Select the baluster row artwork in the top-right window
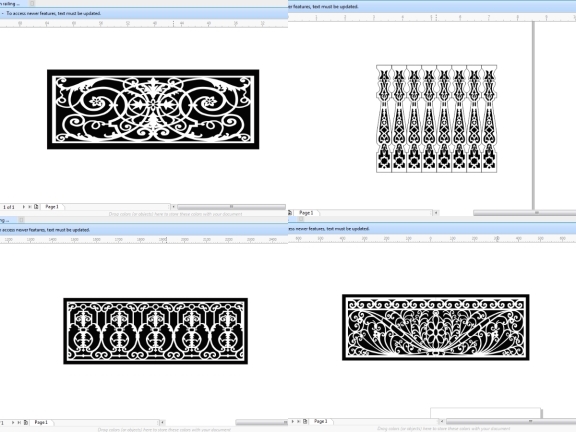This screenshot has width=576, height=432. pos(436,119)
